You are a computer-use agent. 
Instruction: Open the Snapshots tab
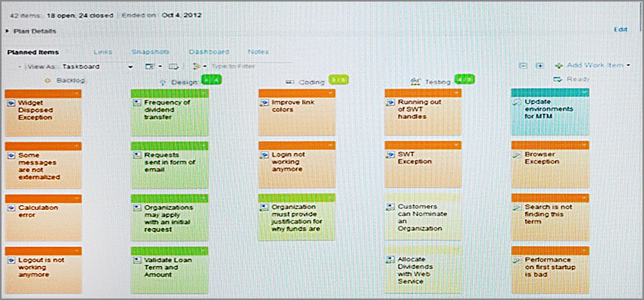pyautogui.click(x=150, y=52)
